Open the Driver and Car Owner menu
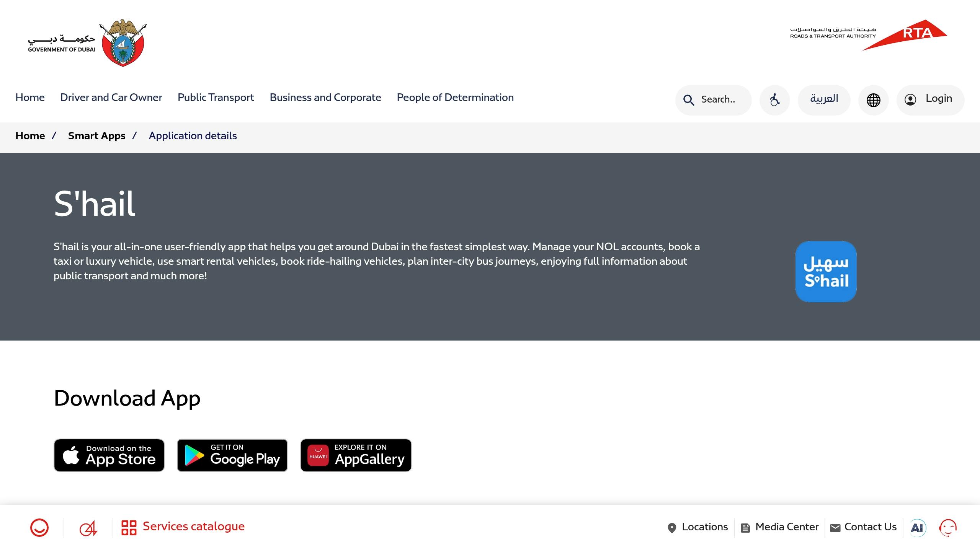Screen dimensions: 980x551 click(x=111, y=98)
